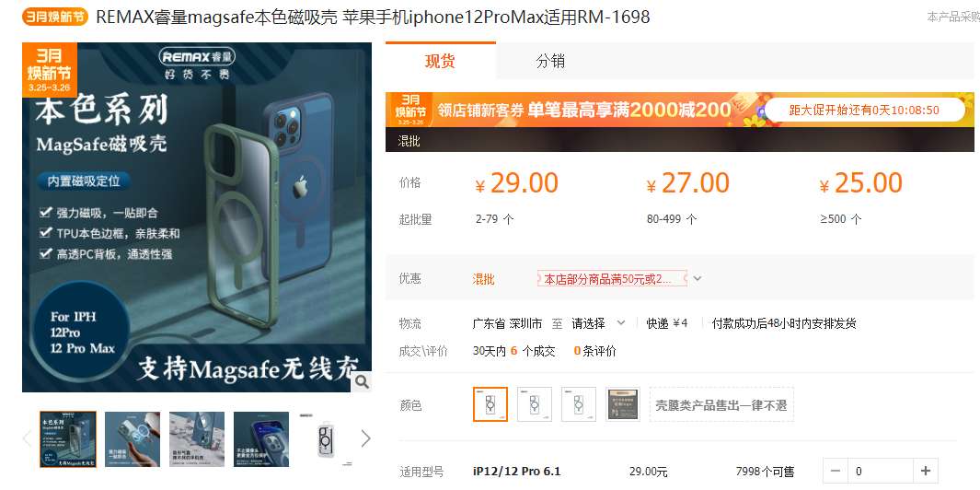
Task: Select the second color swatch option
Action: 535,404
